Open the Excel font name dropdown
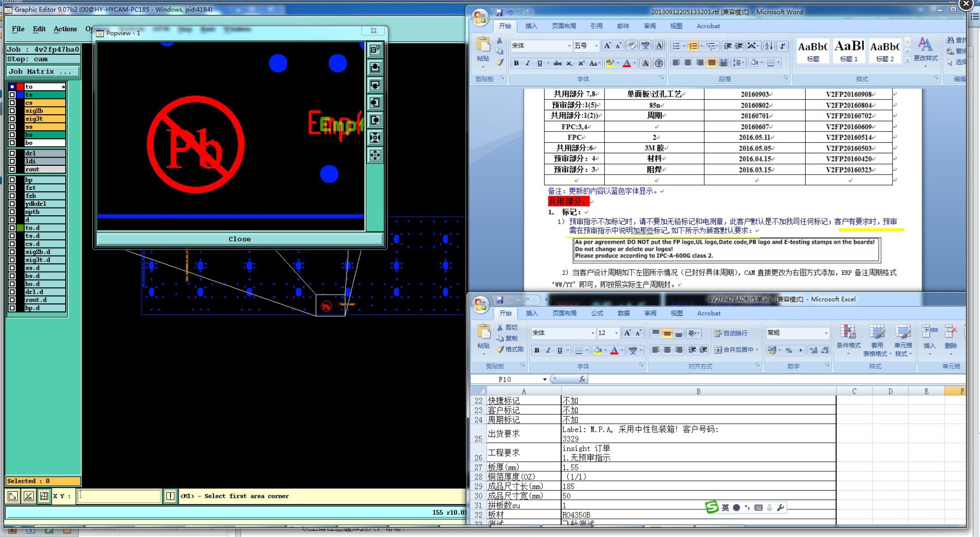The width and height of the screenshot is (980, 537). (593, 333)
